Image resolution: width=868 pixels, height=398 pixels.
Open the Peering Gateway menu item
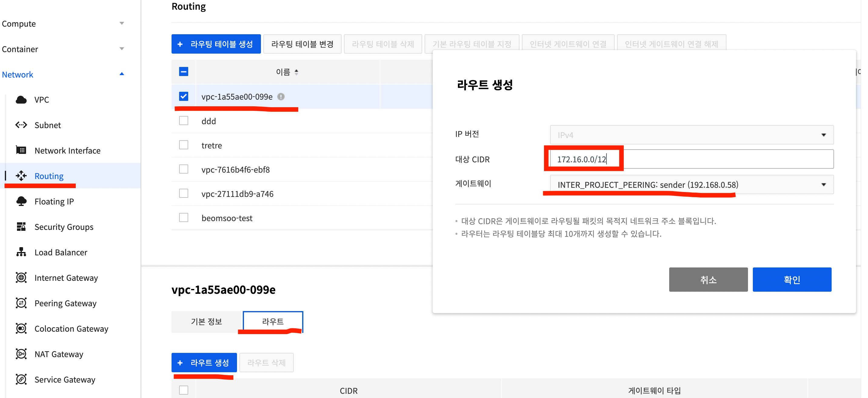pos(65,303)
